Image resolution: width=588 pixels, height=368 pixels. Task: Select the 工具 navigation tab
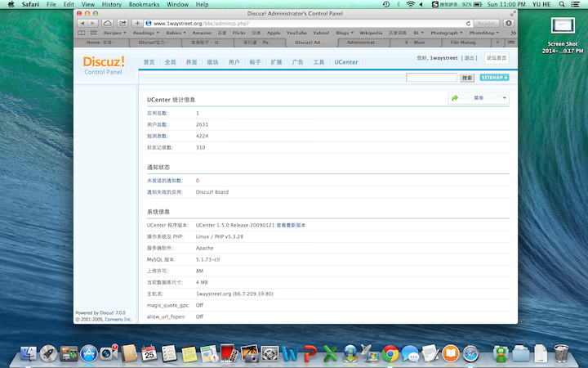point(318,62)
